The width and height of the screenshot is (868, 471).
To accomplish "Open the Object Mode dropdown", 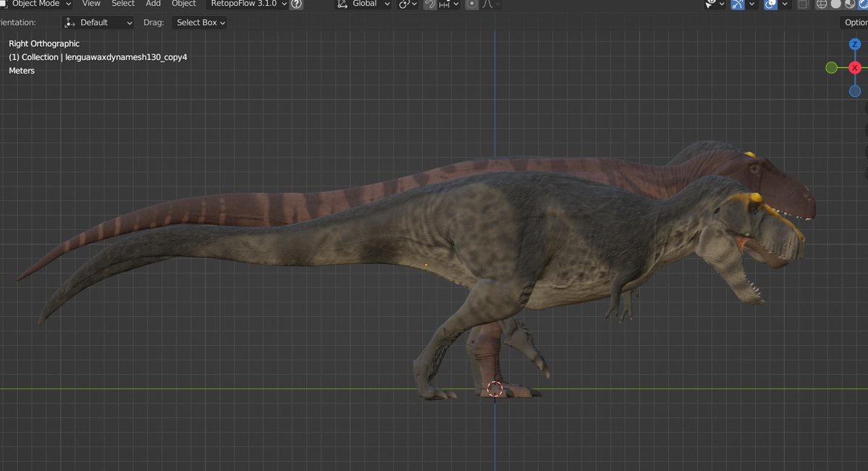I will 36,4.
